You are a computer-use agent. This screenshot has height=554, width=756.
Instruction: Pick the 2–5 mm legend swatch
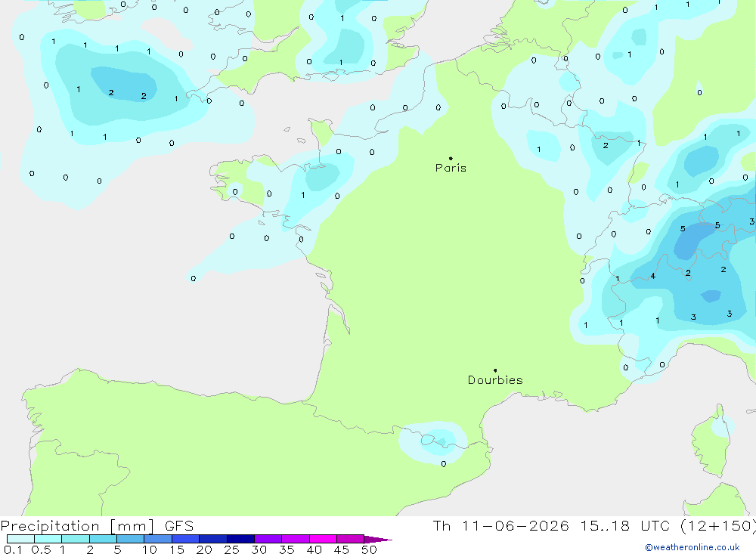tap(103, 539)
